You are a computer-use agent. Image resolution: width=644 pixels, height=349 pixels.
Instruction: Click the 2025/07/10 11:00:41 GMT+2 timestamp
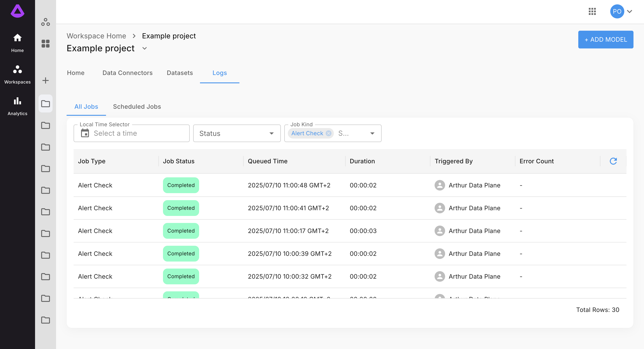coord(288,208)
